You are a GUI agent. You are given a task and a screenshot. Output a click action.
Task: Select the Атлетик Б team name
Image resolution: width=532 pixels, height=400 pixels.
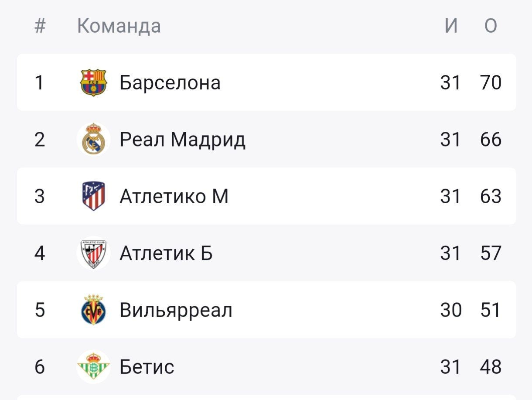point(166,253)
